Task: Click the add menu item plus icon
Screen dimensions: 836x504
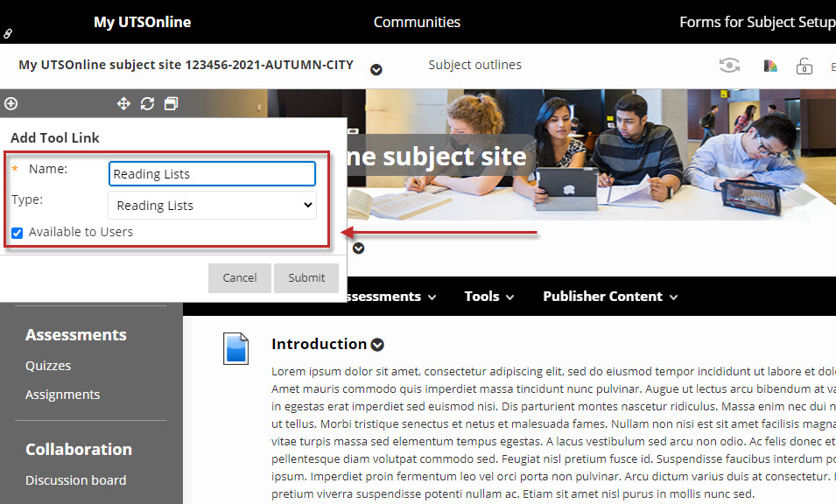Action: [11, 104]
